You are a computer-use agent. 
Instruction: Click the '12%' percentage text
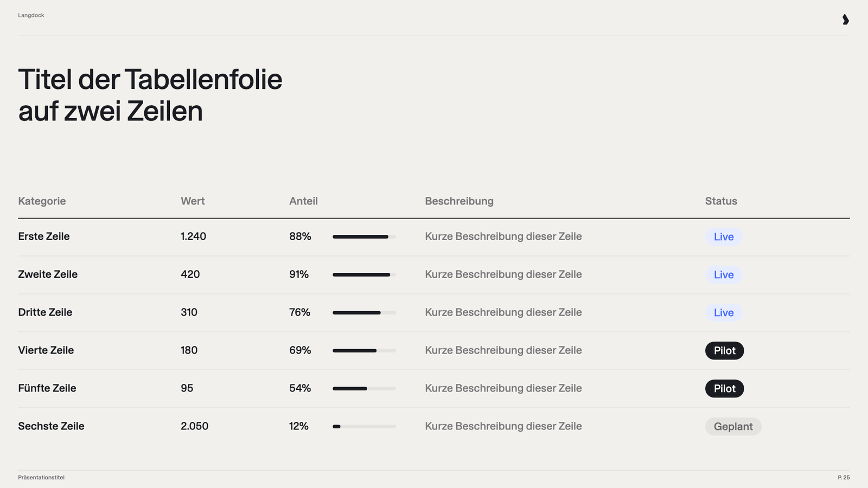[299, 426]
